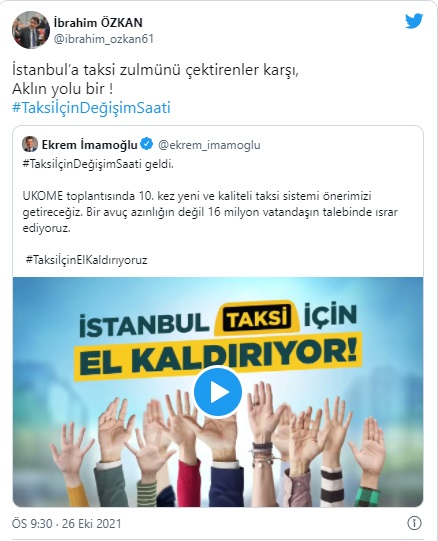The image size is (438, 541).
Task: Click the Ekrem İmamoğlu name in quote
Action: point(90,145)
